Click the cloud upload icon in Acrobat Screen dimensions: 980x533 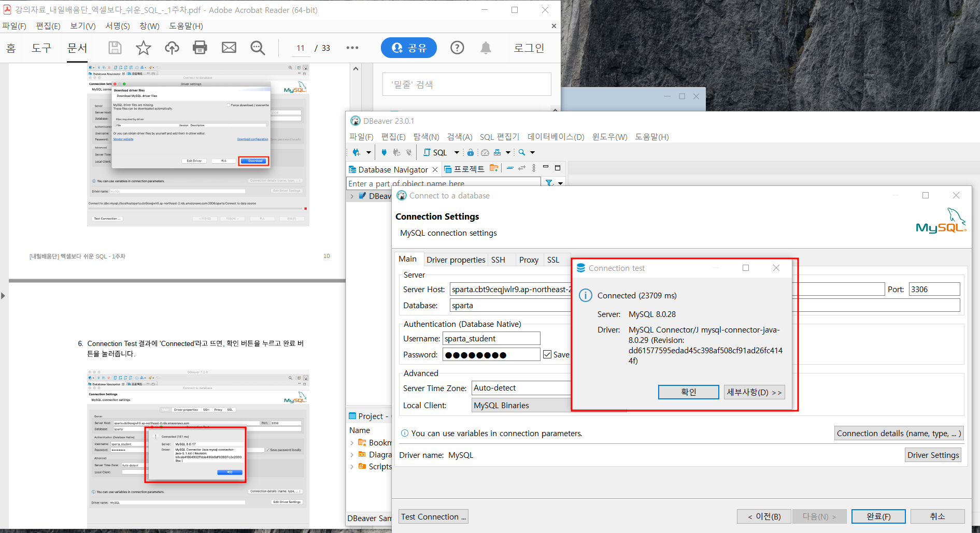point(172,48)
